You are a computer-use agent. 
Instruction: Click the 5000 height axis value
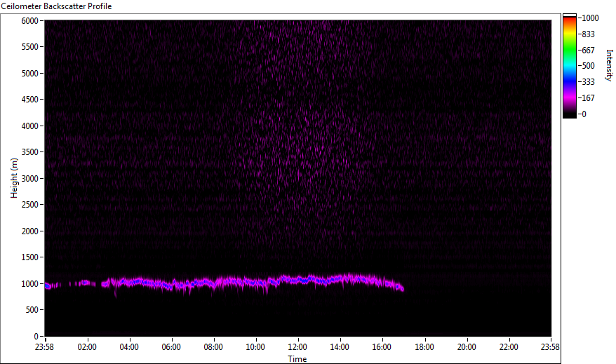(x=30, y=74)
